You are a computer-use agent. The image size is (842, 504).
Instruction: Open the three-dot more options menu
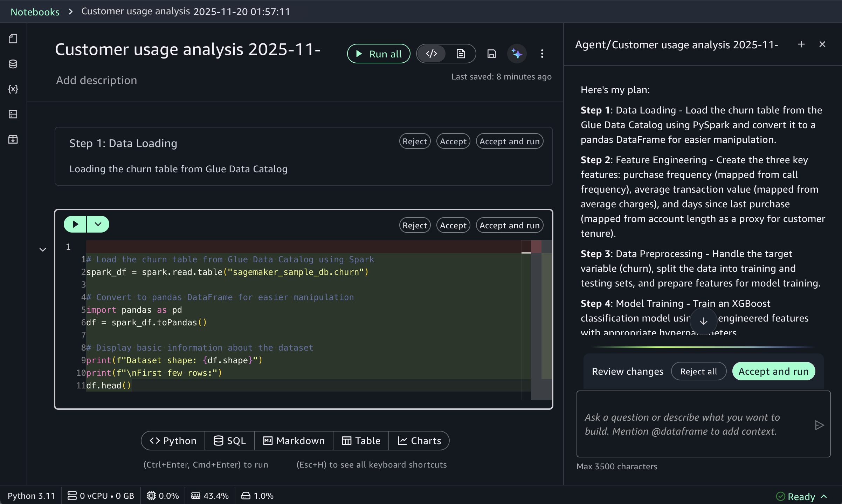(542, 54)
